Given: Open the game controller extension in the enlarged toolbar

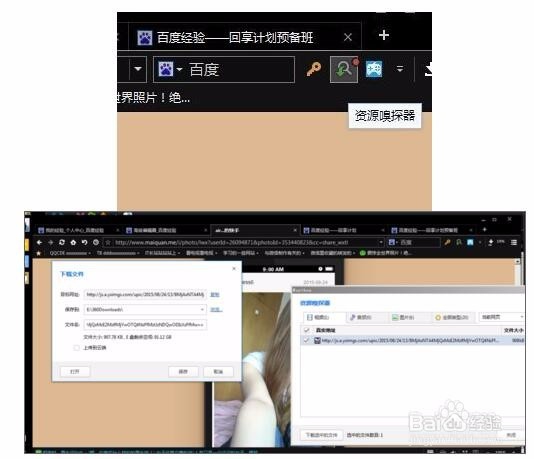Looking at the screenshot, I should (x=374, y=69).
